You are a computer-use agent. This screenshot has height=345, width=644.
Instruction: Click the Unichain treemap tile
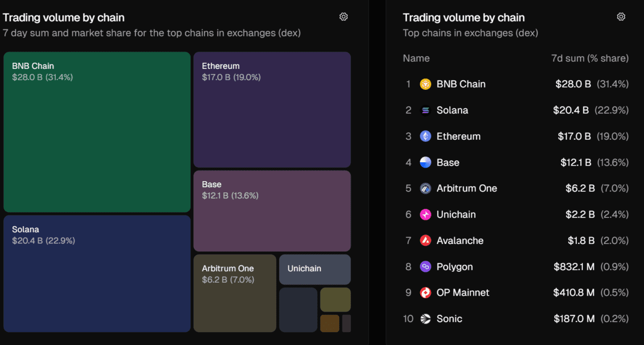tap(314, 269)
